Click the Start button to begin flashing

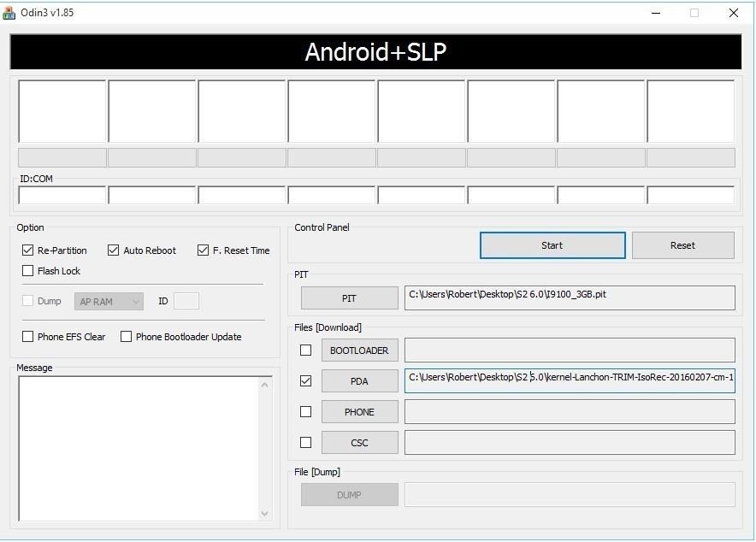click(x=552, y=245)
